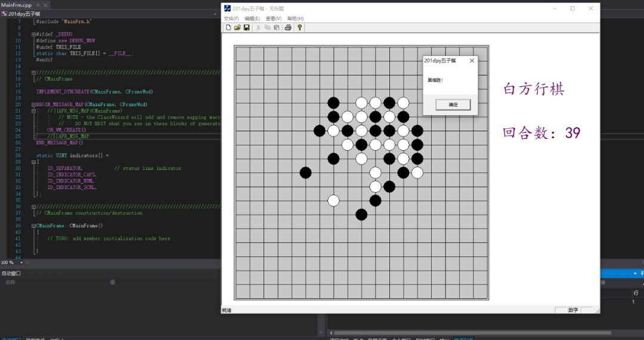Viewport: 644px width, 340px height.
Task: Click the blue panel dropdown arrow at right edge
Action: 636,273
